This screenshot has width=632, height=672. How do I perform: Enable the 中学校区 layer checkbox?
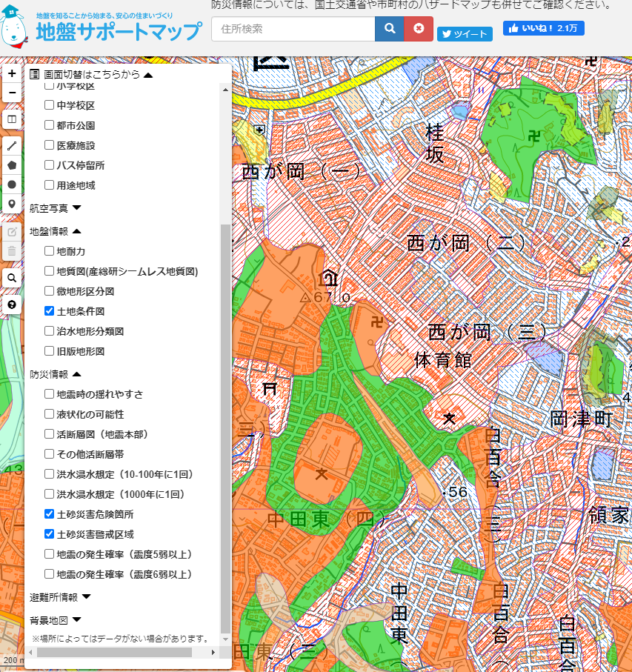coord(50,105)
